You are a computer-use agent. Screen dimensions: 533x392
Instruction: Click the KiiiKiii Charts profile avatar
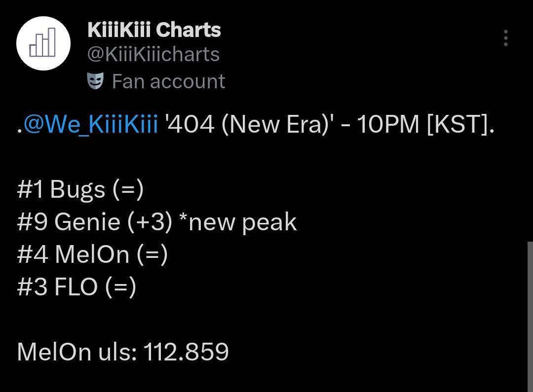[x=43, y=43]
